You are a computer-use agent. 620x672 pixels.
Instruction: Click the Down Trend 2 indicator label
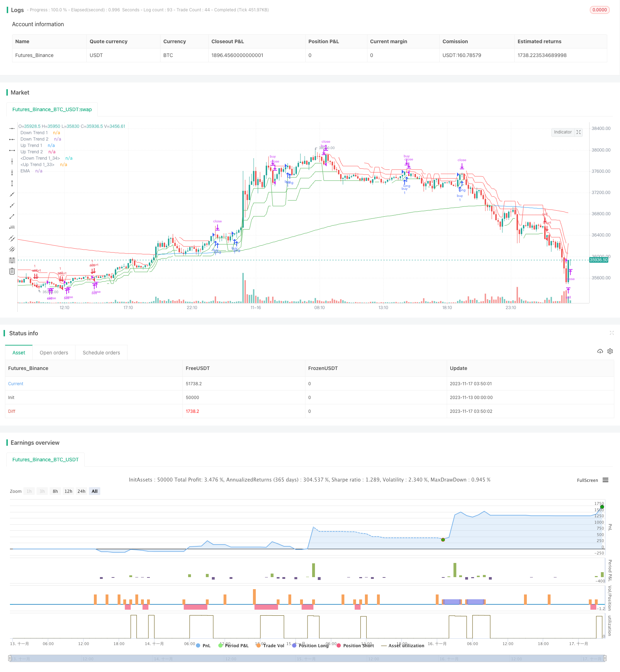click(x=34, y=139)
